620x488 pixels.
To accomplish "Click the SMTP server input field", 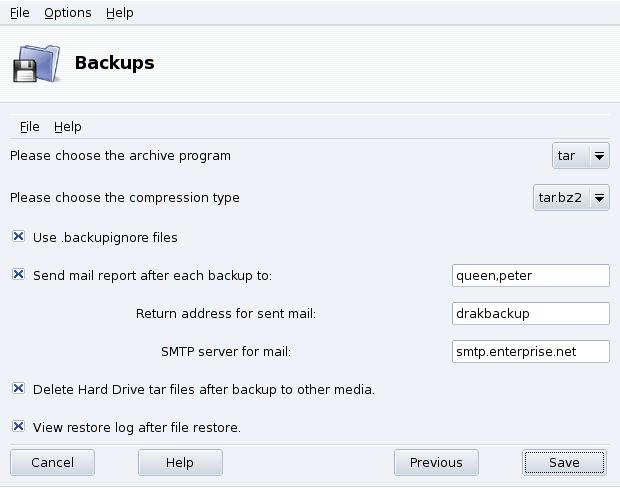I will (530, 351).
